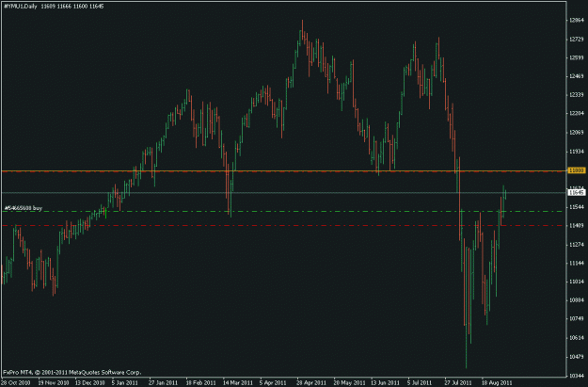Screen dimensions: 588x387
Task: Select the red dashed stop-loss line
Action: (x=284, y=226)
